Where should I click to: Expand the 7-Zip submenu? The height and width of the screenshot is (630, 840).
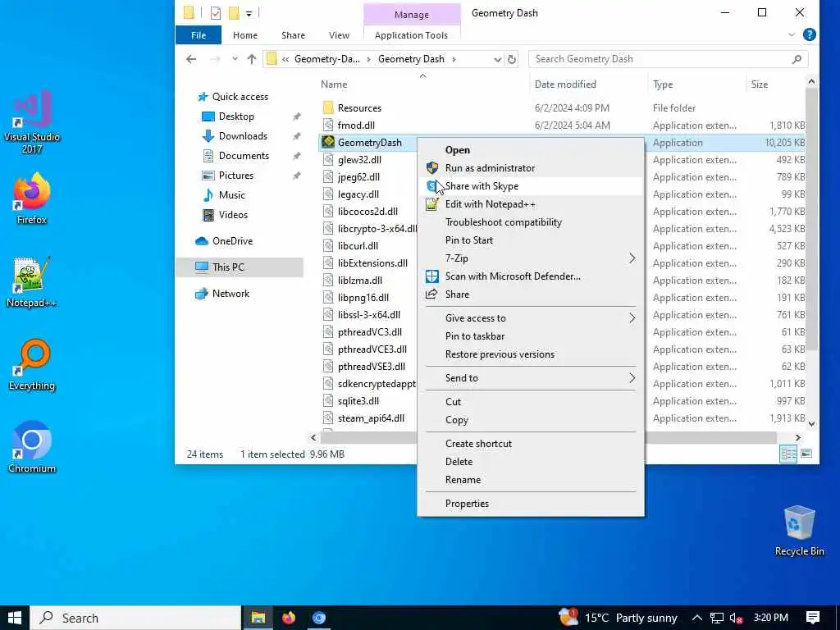[632, 258]
